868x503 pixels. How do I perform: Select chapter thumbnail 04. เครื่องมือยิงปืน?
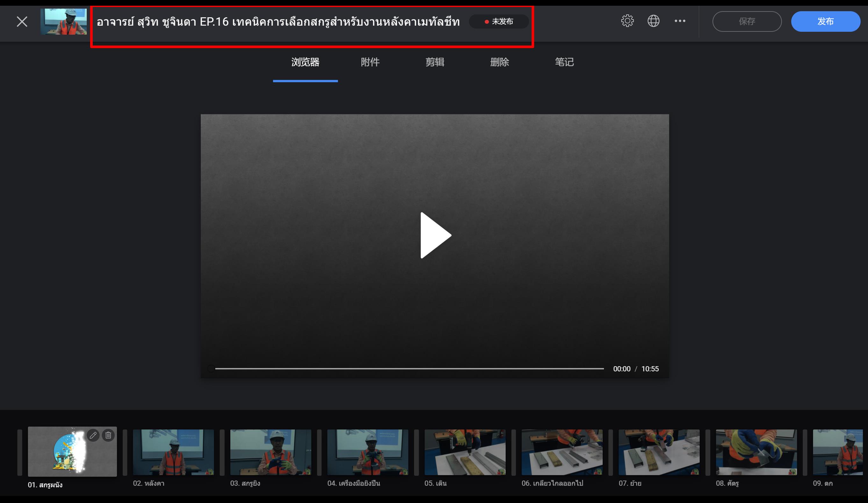pyautogui.click(x=368, y=452)
